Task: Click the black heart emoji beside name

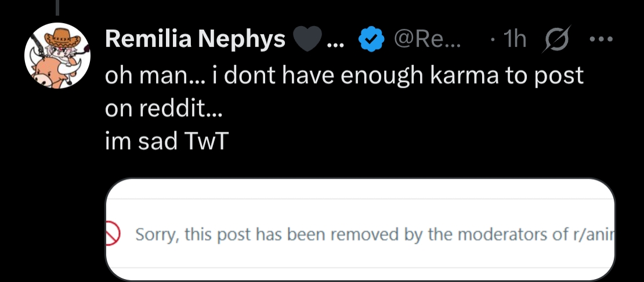Action: tap(307, 39)
